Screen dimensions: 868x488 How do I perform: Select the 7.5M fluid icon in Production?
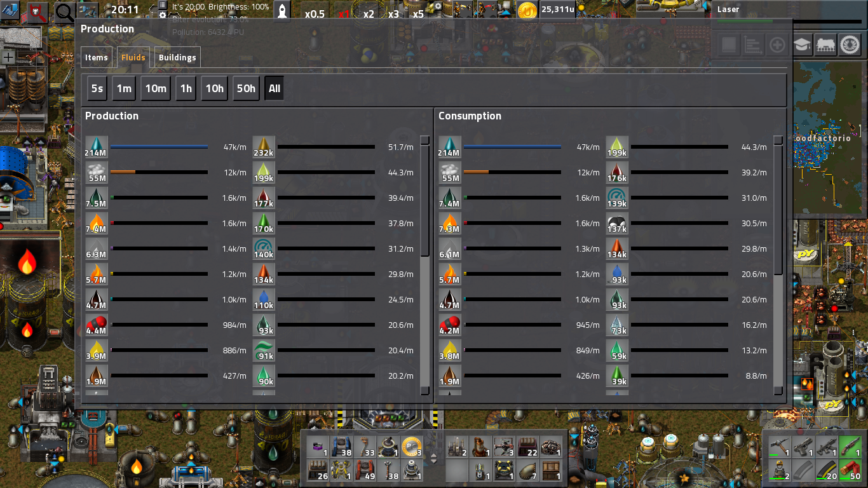coord(97,198)
